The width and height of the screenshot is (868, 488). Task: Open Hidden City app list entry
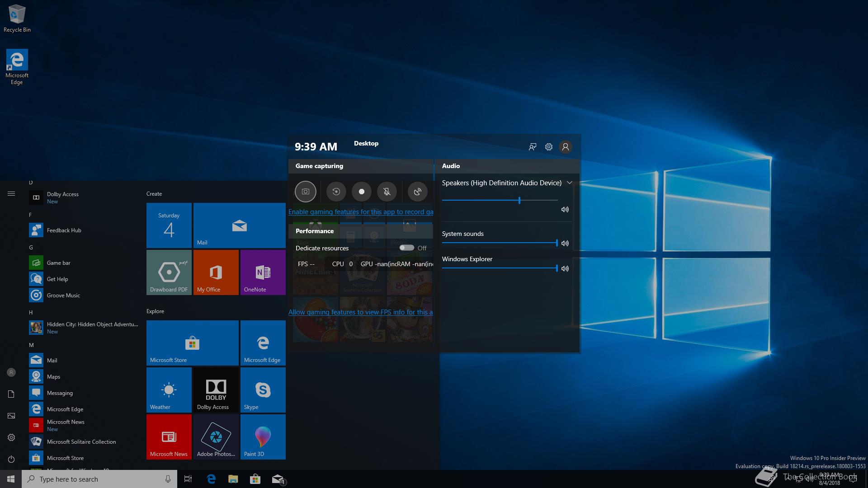click(x=84, y=328)
